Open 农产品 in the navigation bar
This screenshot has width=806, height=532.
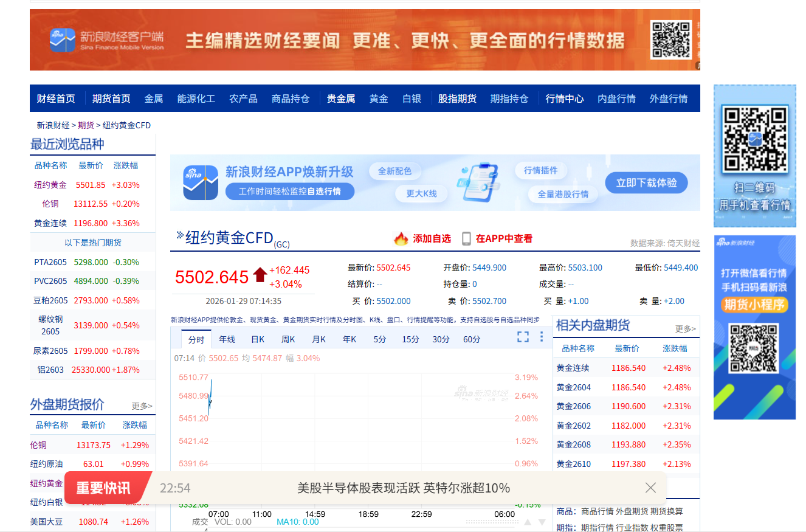pyautogui.click(x=243, y=98)
